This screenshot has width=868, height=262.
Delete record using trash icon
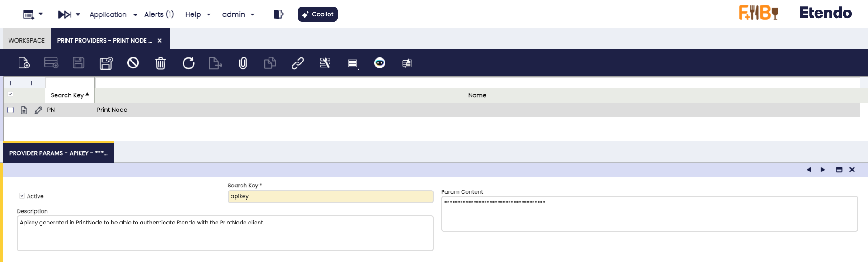(x=160, y=63)
